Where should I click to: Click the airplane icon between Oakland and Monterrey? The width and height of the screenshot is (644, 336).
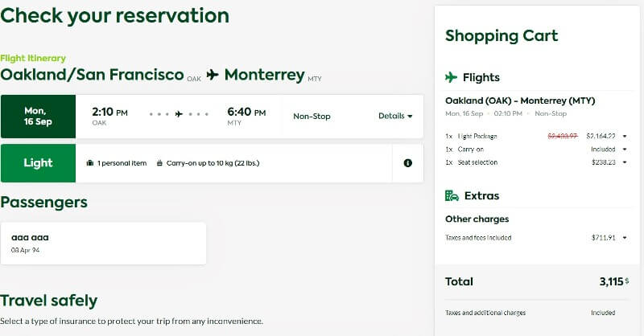(x=213, y=75)
